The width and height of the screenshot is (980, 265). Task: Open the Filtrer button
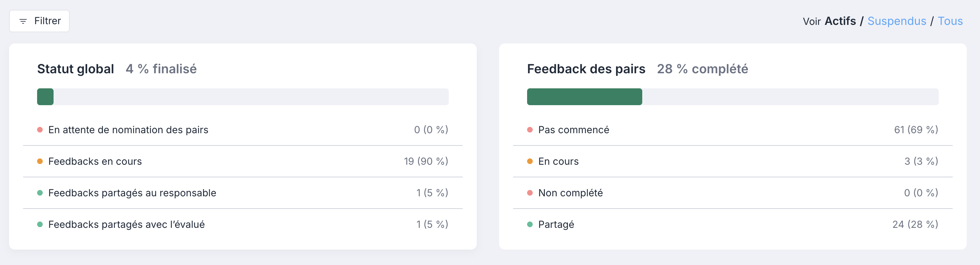pyautogui.click(x=39, y=21)
